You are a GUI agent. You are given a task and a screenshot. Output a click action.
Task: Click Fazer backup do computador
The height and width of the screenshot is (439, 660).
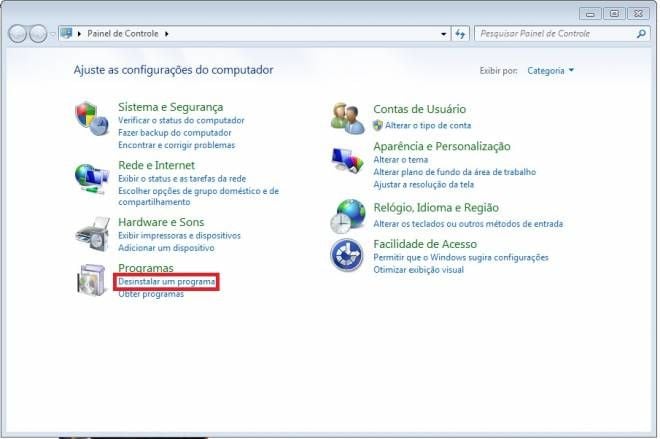click(x=175, y=133)
